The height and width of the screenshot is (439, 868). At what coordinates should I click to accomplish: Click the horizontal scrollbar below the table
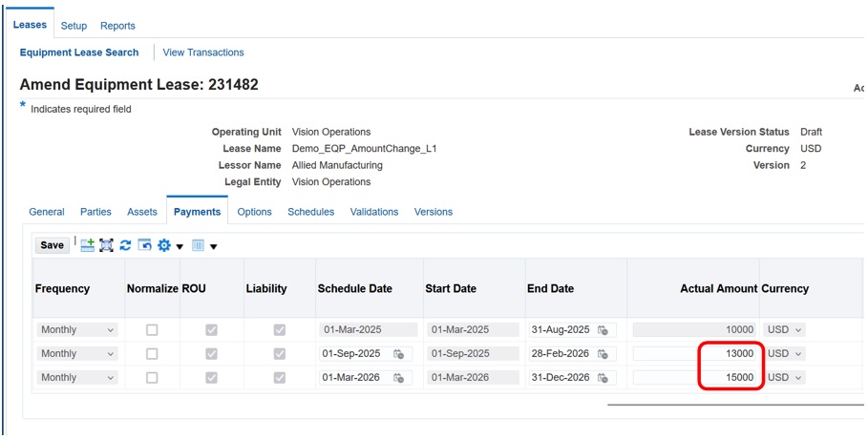click(735, 405)
